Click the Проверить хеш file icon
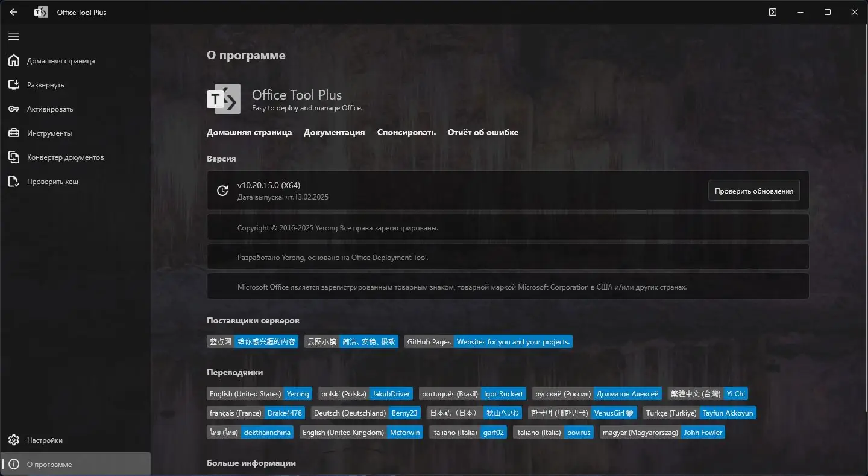The width and height of the screenshot is (868, 476). tap(14, 181)
